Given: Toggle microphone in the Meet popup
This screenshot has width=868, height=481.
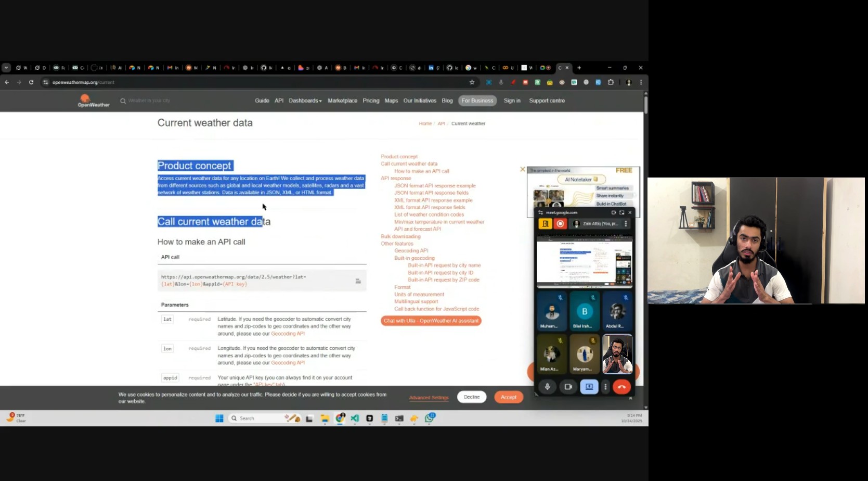Looking at the screenshot, I should pos(547,387).
